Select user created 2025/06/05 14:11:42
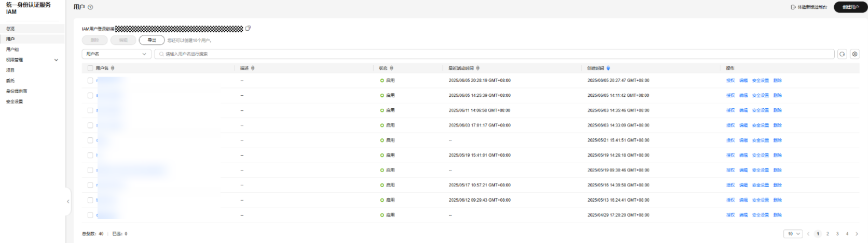Screen dimensions: 868x243 [90, 96]
